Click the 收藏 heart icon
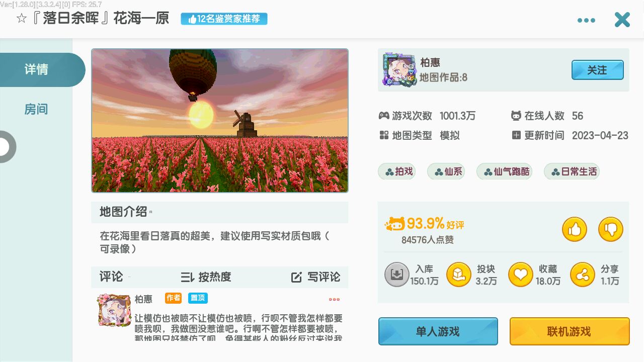 [520, 275]
